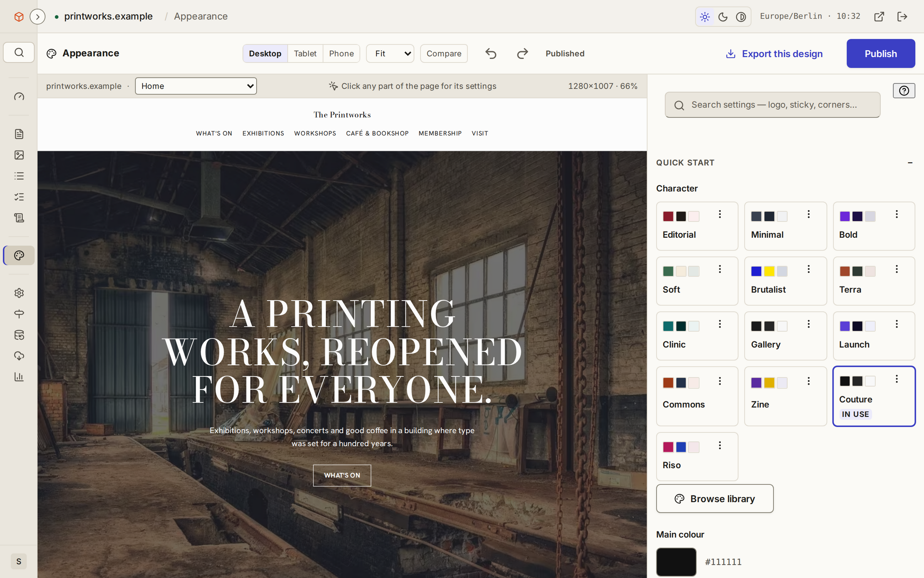
Task: Select the auto contrast theme toggle
Action: [741, 17]
